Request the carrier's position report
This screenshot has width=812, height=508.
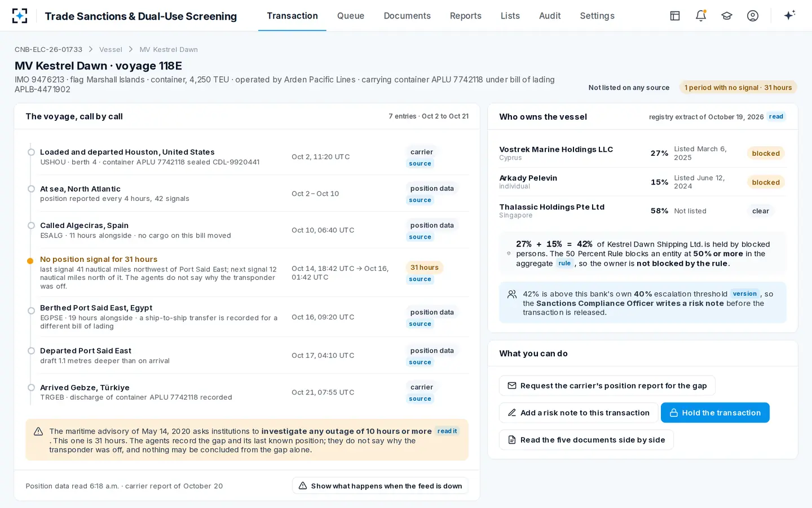607,386
